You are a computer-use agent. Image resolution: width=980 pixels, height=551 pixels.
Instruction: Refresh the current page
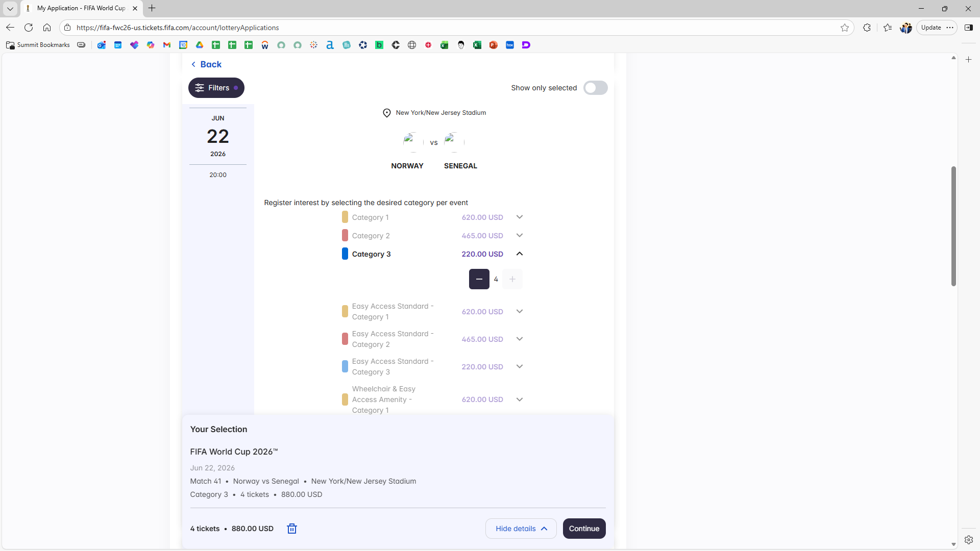(x=29, y=28)
